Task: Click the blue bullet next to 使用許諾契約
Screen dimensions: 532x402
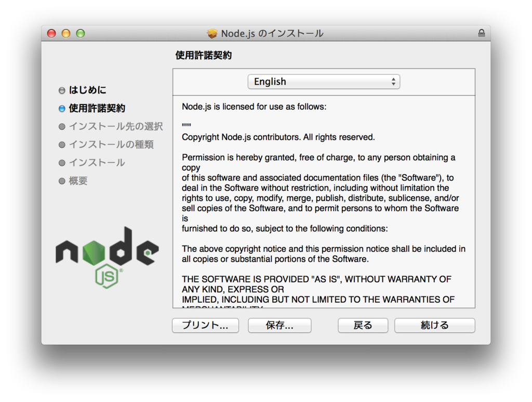Action: tap(62, 109)
